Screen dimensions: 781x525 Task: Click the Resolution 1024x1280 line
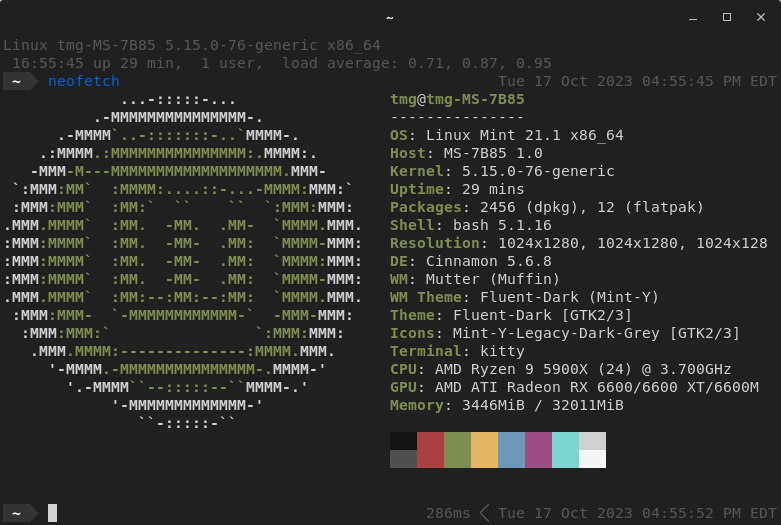pos(579,243)
